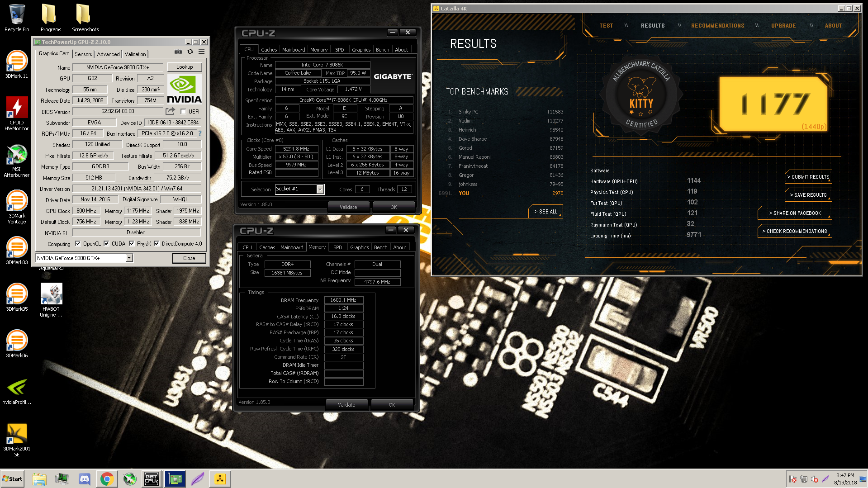Click Validate in upper CPU-Z window
The image size is (868, 488).
(348, 207)
